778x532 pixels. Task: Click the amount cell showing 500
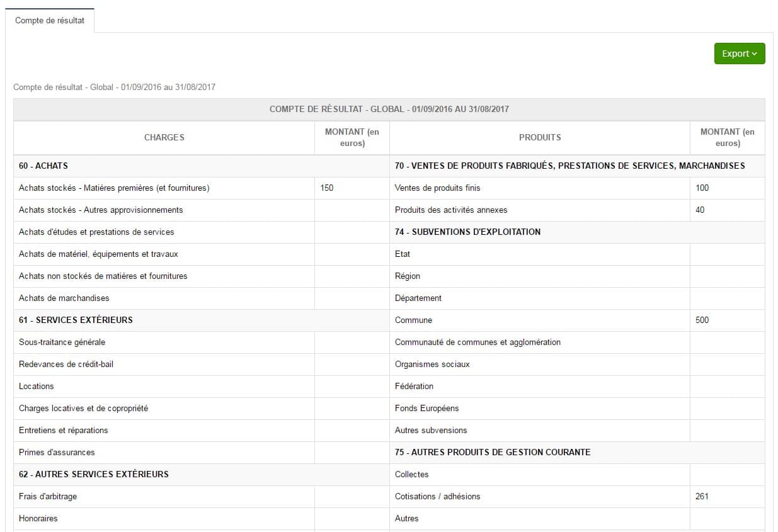pos(727,320)
